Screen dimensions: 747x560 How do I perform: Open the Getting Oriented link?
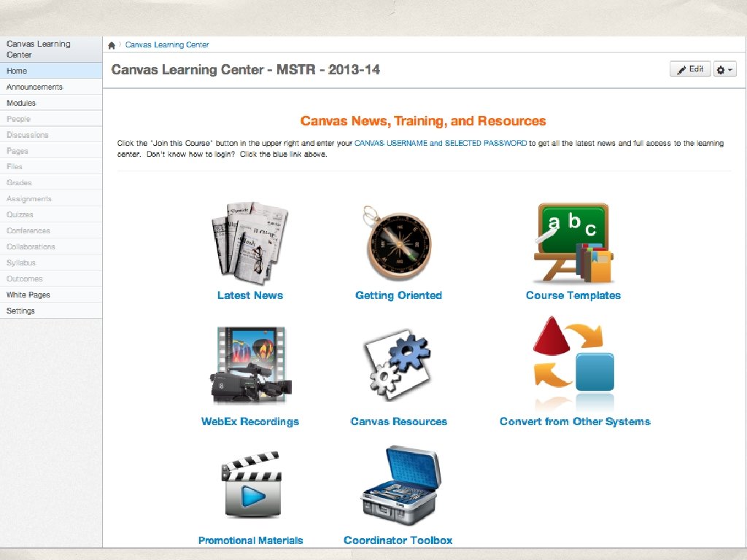click(x=398, y=295)
